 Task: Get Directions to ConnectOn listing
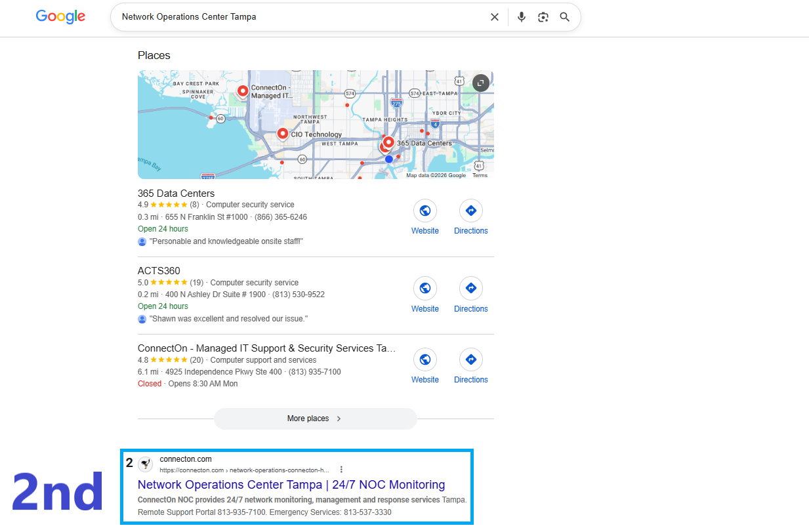click(471, 366)
